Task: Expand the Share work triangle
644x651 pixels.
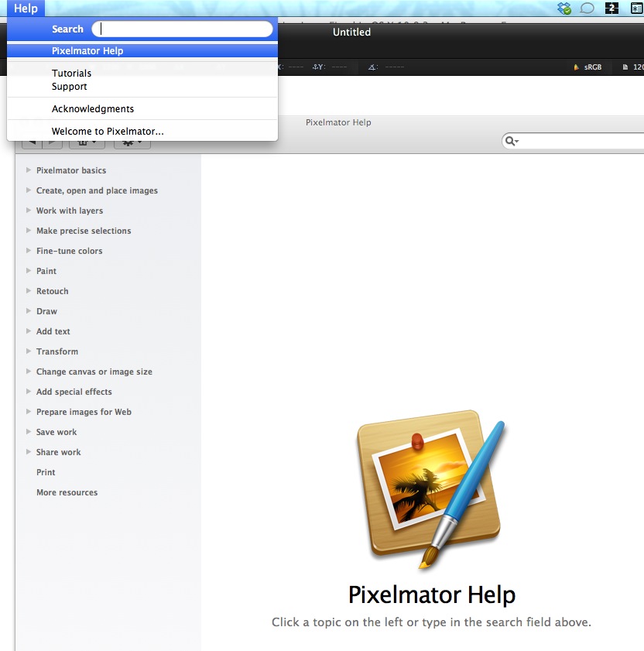Action: [x=28, y=452]
